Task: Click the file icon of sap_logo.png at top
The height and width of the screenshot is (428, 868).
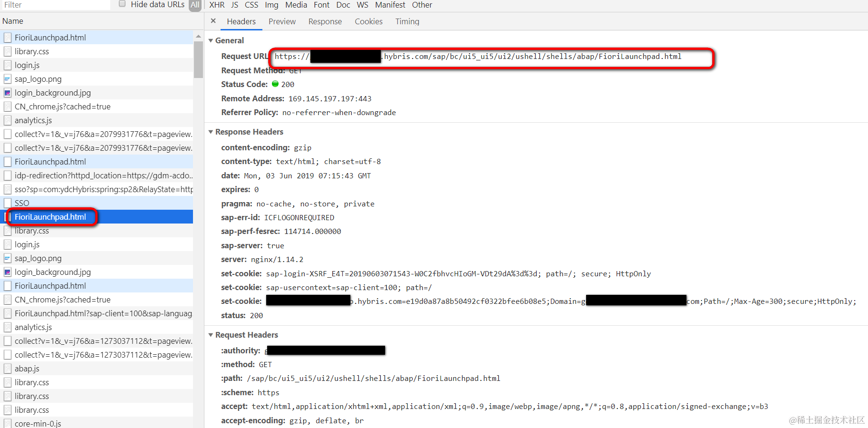Action: 8,79
